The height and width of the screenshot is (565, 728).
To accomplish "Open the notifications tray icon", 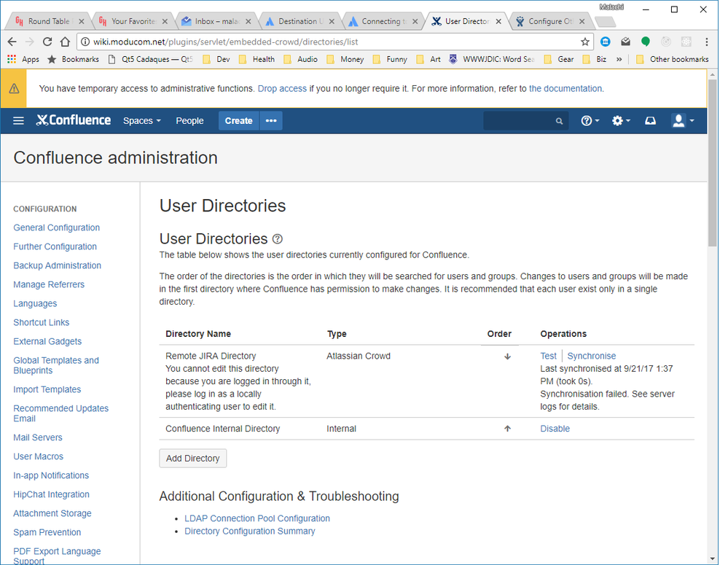I will (x=650, y=121).
